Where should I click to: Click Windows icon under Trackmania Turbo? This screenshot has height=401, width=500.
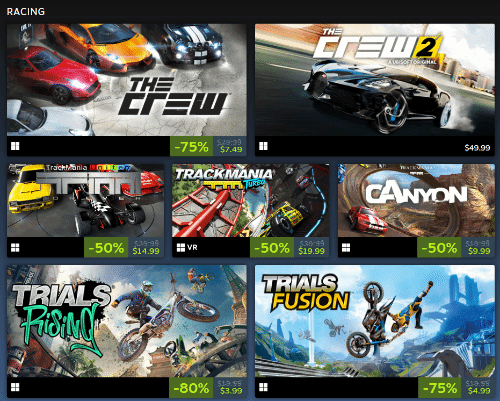pos(181,248)
